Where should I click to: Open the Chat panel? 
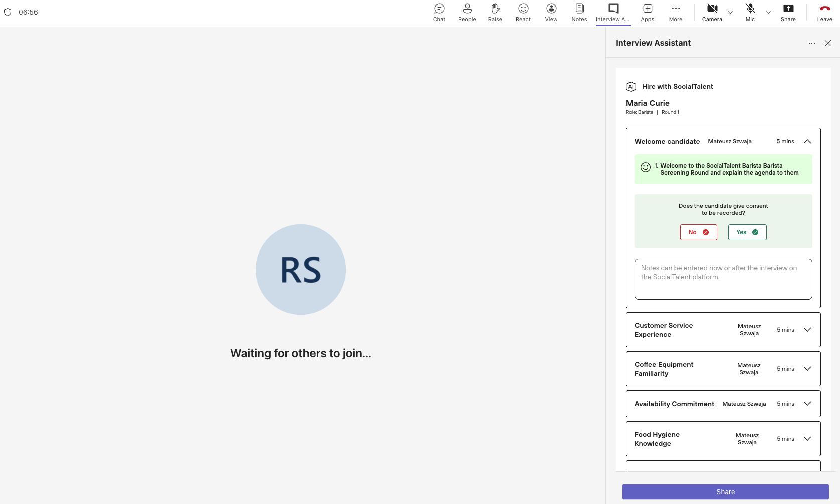click(439, 13)
